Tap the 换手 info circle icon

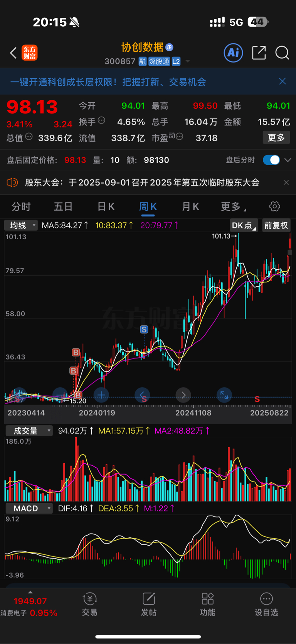tap(101, 120)
